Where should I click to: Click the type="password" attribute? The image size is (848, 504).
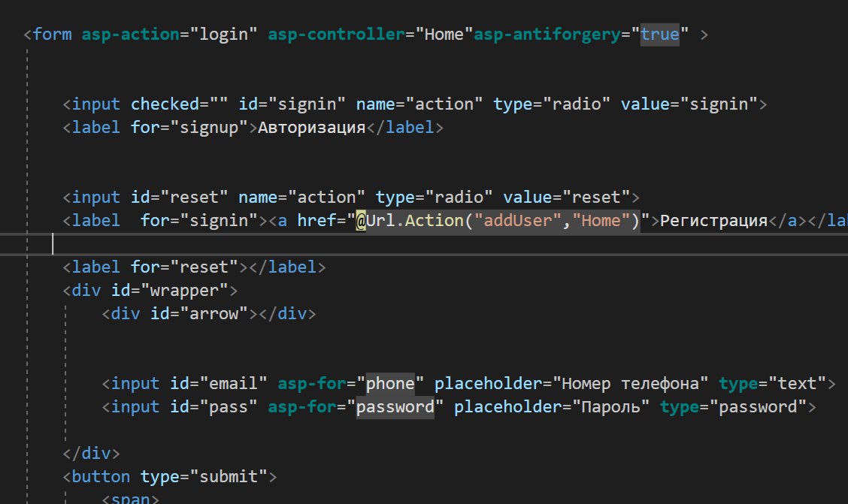pyautogui.click(x=733, y=407)
